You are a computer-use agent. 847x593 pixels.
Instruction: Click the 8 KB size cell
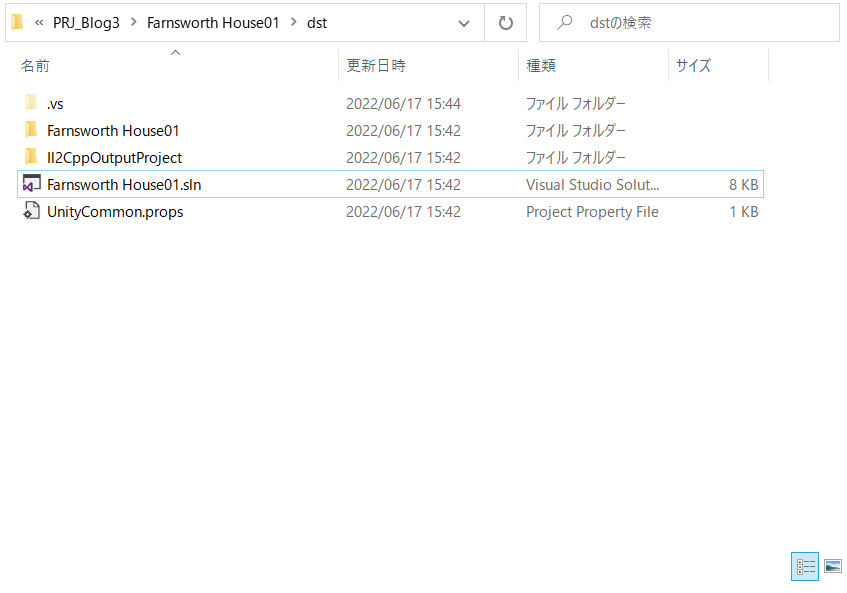(x=743, y=185)
